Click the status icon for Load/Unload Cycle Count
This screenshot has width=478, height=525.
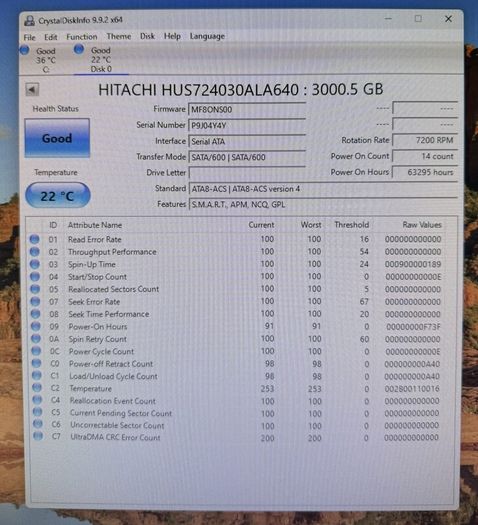pyautogui.click(x=37, y=375)
